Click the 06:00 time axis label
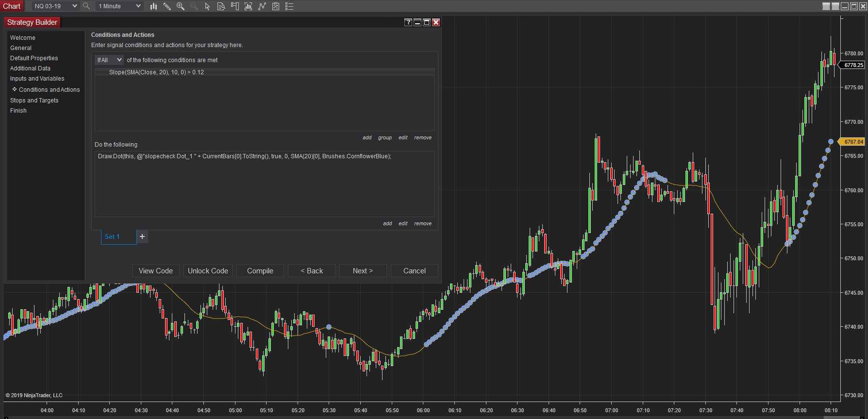This screenshot has width=868, height=419. [x=423, y=410]
